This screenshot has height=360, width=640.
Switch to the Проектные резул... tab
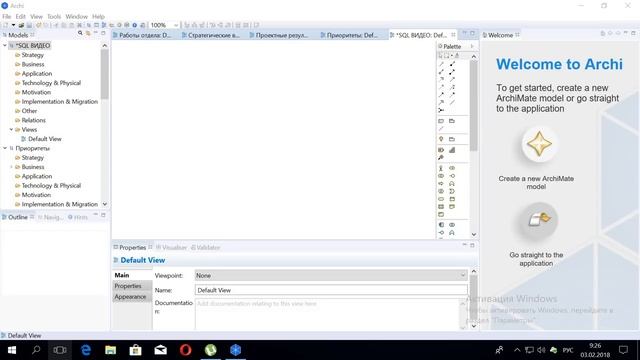pos(282,35)
